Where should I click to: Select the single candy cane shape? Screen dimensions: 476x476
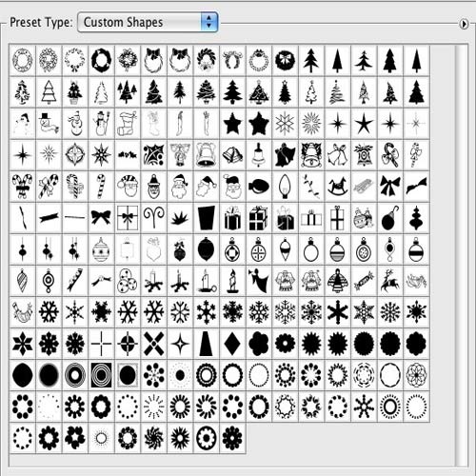click(101, 187)
